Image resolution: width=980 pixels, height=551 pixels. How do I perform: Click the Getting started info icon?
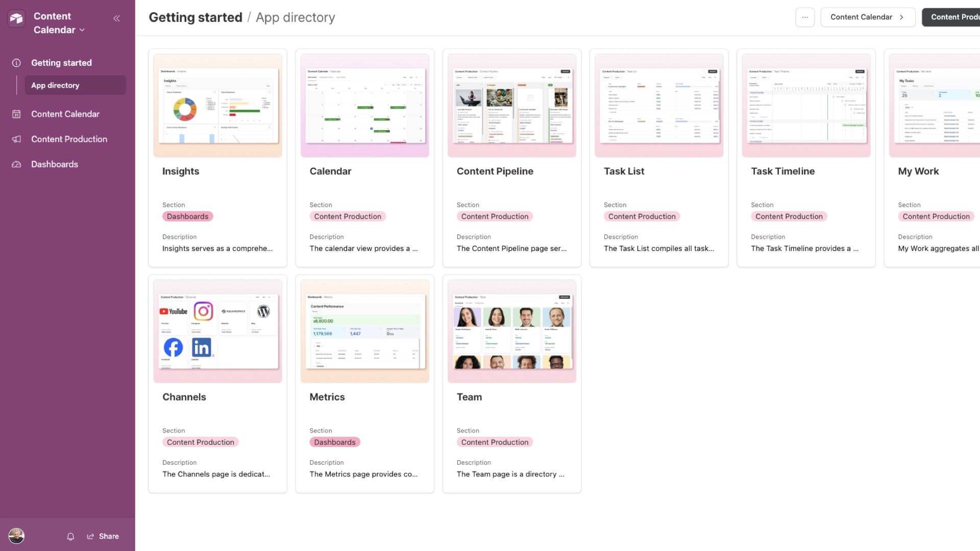coord(16,63)
